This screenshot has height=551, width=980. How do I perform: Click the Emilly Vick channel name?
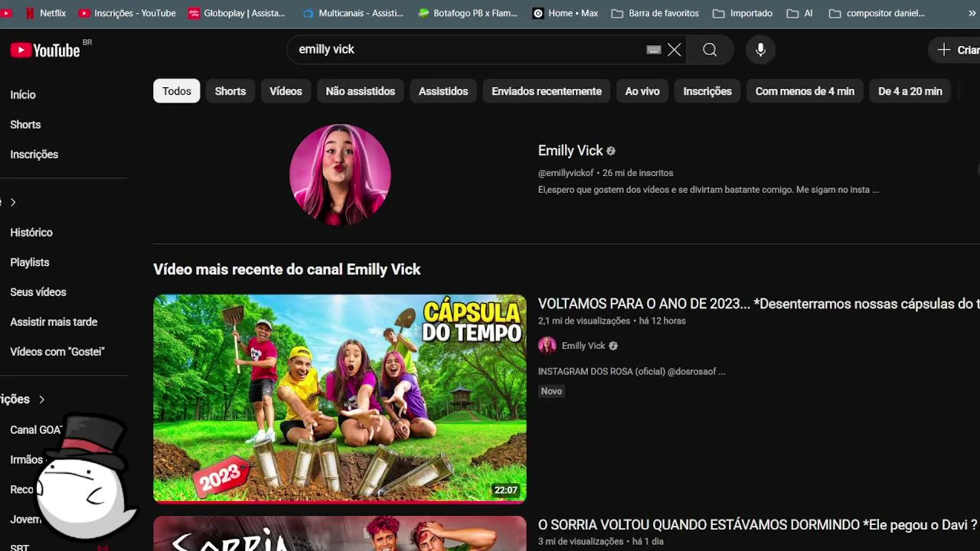(x=570, y=151)
